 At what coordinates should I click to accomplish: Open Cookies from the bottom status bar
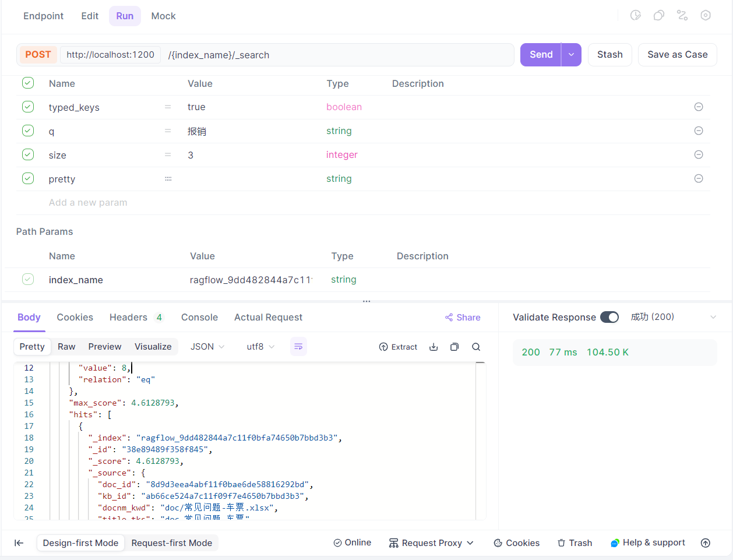516,543
